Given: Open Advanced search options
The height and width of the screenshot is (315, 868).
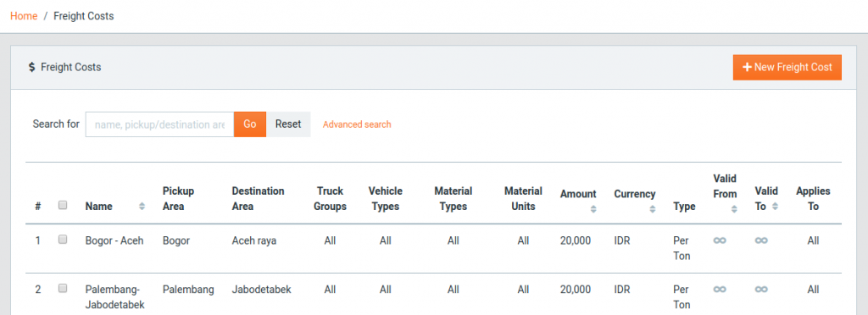Looking at the screenshot, I should point(357,124).
